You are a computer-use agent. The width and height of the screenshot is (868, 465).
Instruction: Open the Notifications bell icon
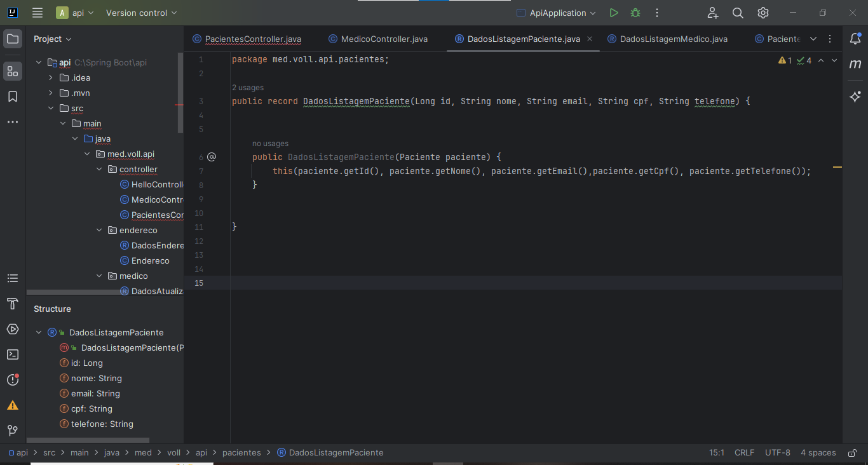[855, 39]
